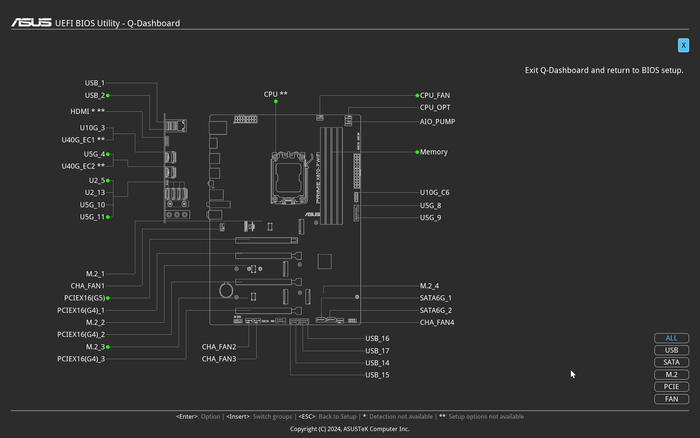
Task: Show only SATA connectors
Action: [671, 362]
